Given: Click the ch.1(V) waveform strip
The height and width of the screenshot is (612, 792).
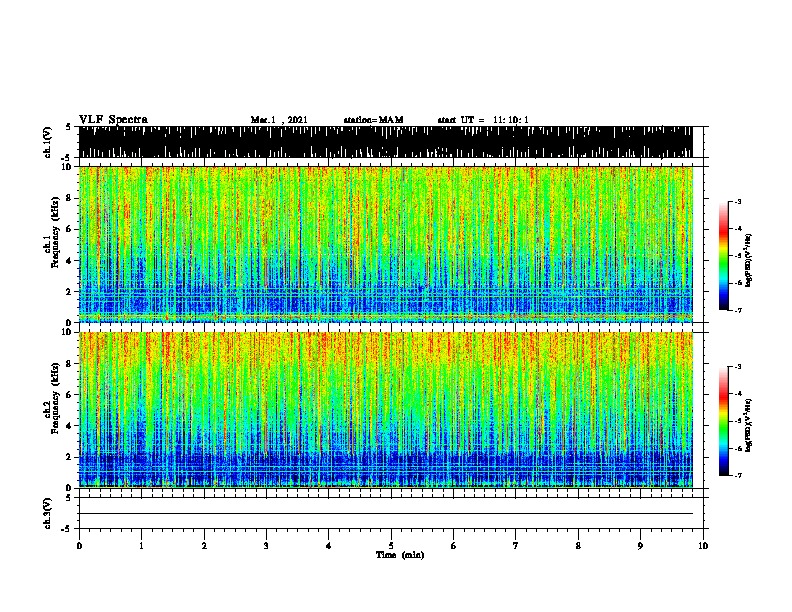Looking at the screenshot, I should pyautogui.click(x=385, y=142).
